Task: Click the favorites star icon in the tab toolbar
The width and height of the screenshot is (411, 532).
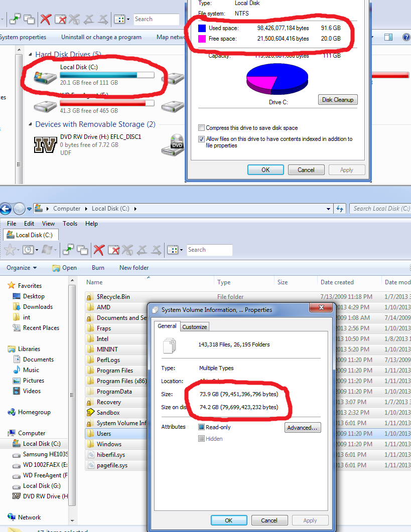Action: (x=10, y=250)
